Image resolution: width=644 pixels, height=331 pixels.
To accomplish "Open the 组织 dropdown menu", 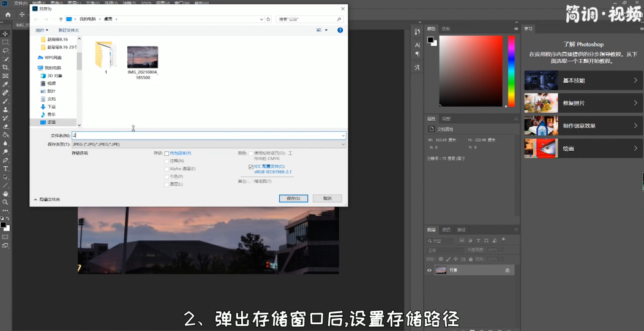I will 42,30.
